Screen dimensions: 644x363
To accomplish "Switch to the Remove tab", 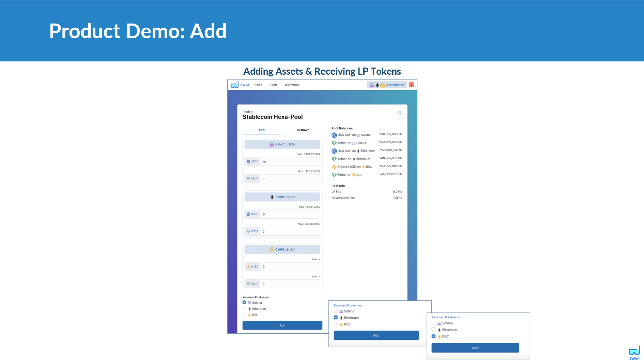I will click(303, 130).
